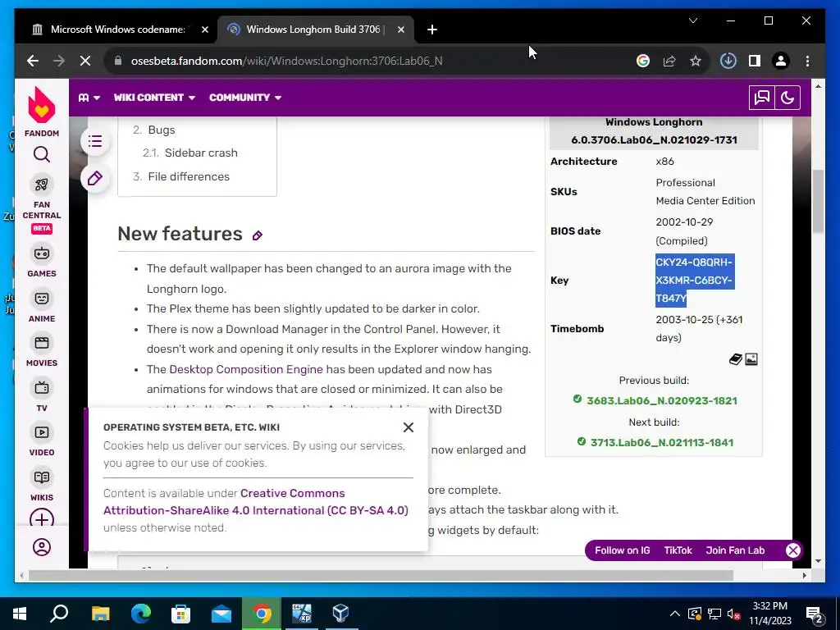Click the horizontal scrollbar thumb
The width and height of the screenshot is (840, 630).
[x=381, y=575]
